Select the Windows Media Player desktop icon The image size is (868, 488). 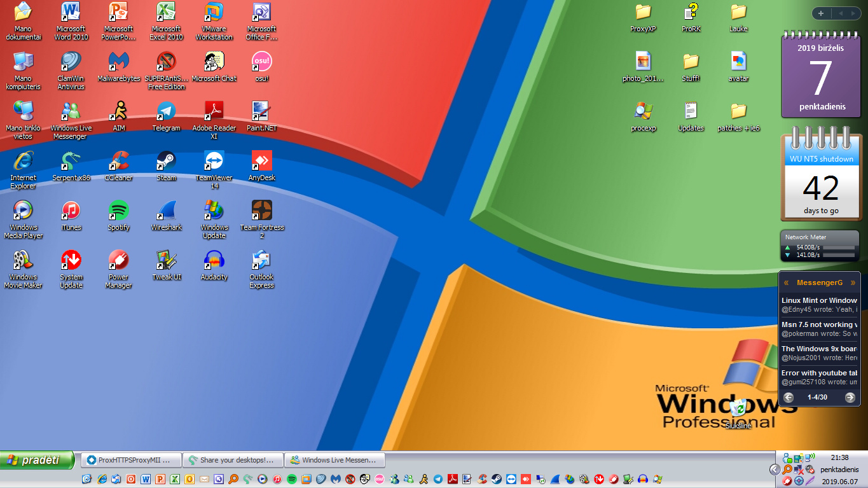point(23,220)
